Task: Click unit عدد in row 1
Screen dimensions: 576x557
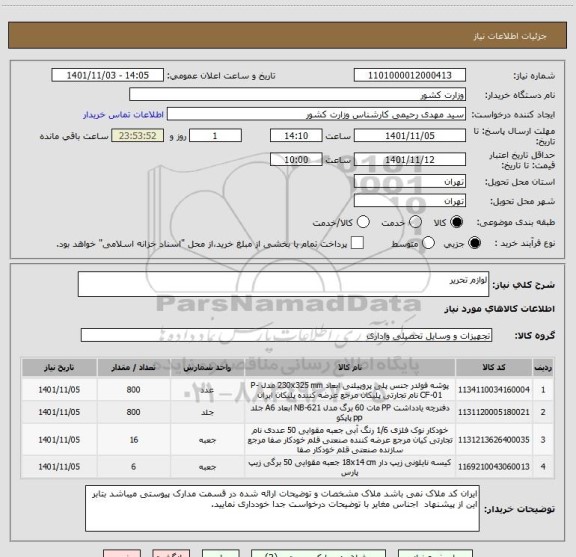Action: click(207, 390)
